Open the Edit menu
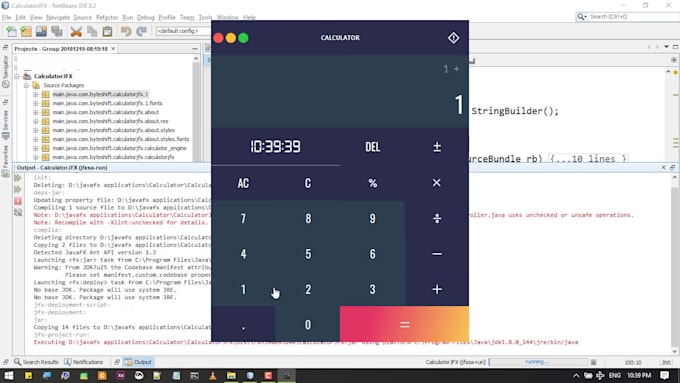The width and height of the screenshot is (680, 383). [20, 17]
